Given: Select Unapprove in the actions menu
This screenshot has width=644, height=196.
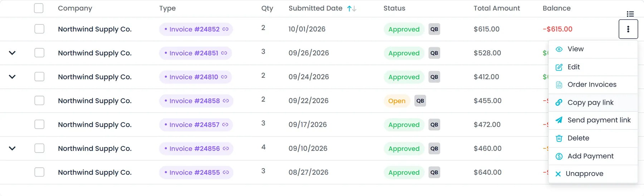Looking at the screenshot, I should [x=593, y=174].
